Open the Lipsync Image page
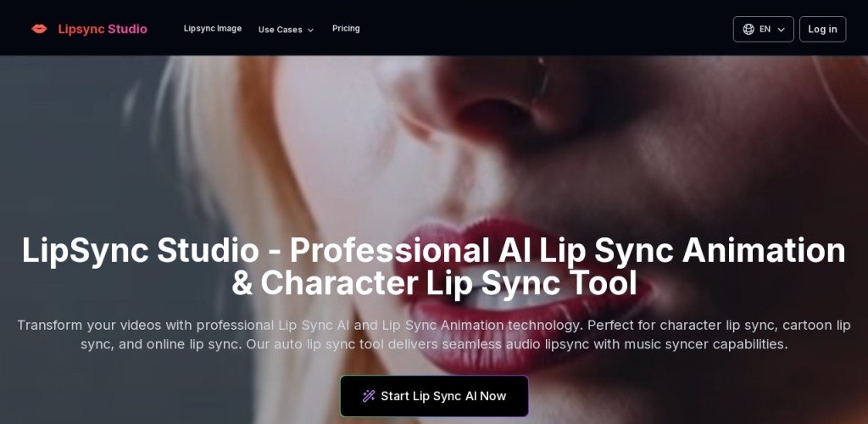The height and width of the screenshot is (424, 868). click(213, 29)
